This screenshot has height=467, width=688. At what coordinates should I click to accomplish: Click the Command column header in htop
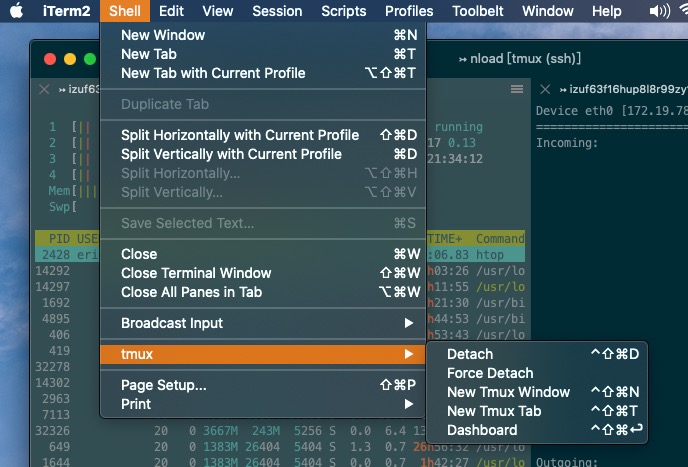(x=500, y=239)
